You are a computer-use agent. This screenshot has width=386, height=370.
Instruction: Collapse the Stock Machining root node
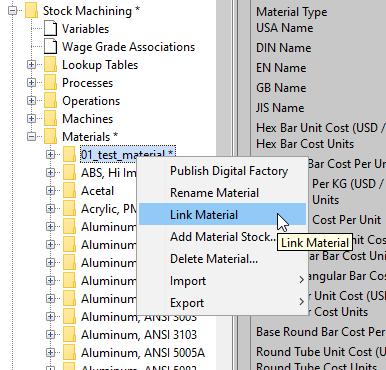point(12,11)
